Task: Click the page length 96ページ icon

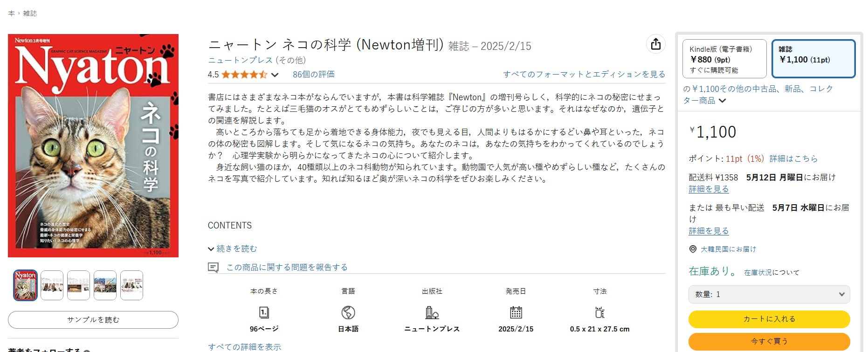Action: (x=264, y=312)
